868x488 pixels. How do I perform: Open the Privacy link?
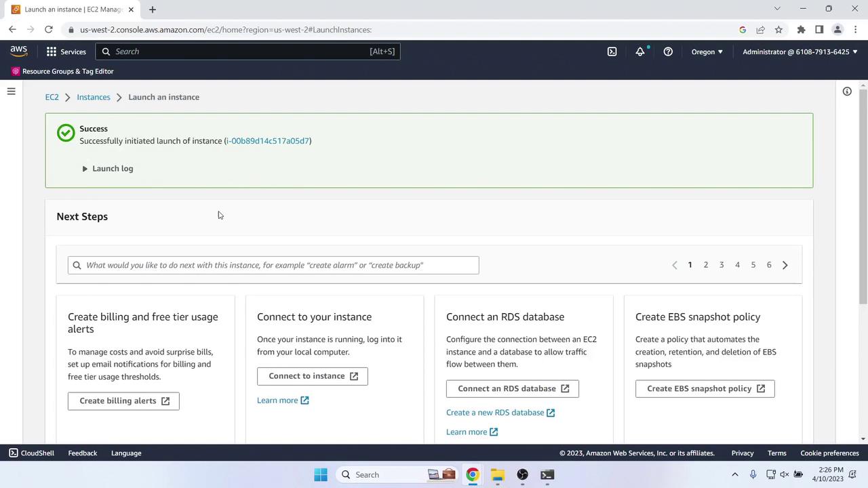click(743, 453)
